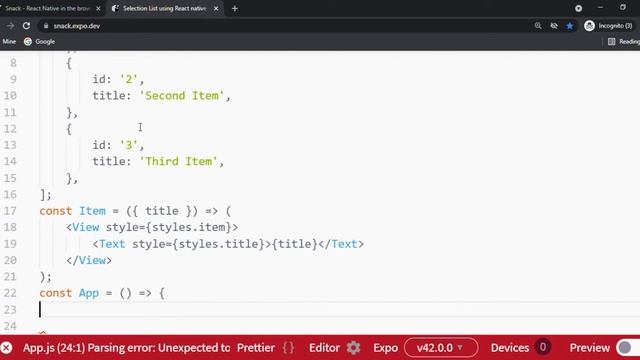The image size is (640, 360).
Task: Click 'Second Item' string on line 10
Action: click(x=182, y=96)
